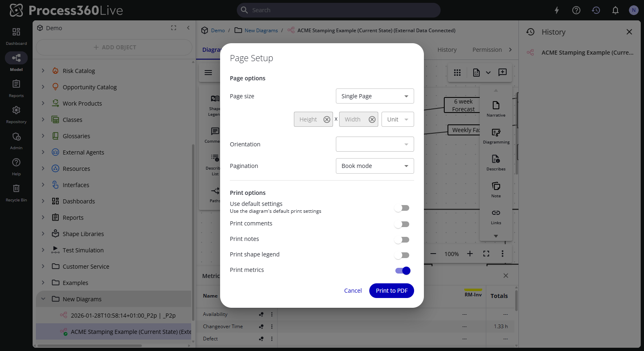Open the history clock icon in top bar
Image resolution: width=644 pixels, height=351 pixels.
(x=596, y=10)
